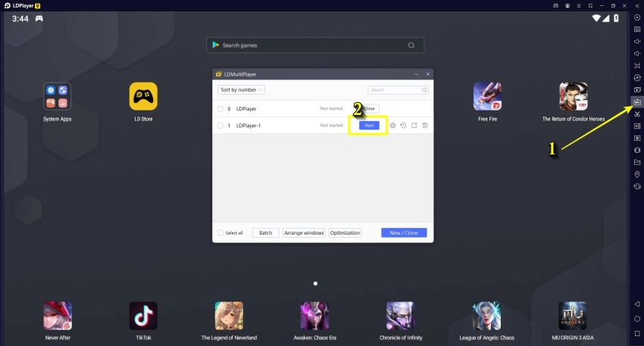Click magnifier icon in LDMultiPlayer search
The height and width of the screenshot is (346, 644).
click(x=424, y=90)
